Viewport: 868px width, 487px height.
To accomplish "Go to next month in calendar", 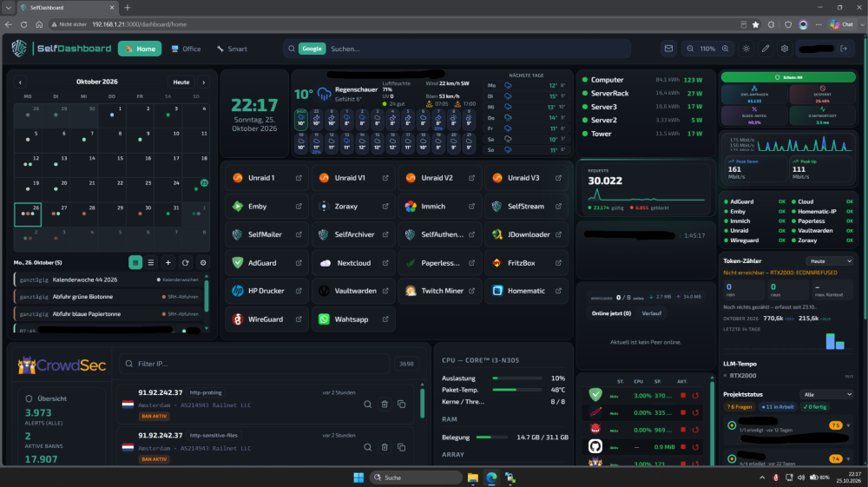I will coord(204,82).
